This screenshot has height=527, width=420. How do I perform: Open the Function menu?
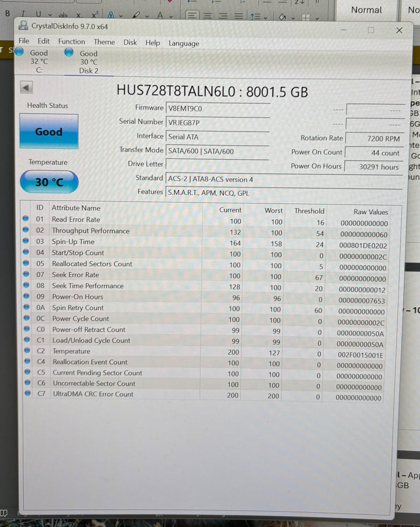click(71, 42)
